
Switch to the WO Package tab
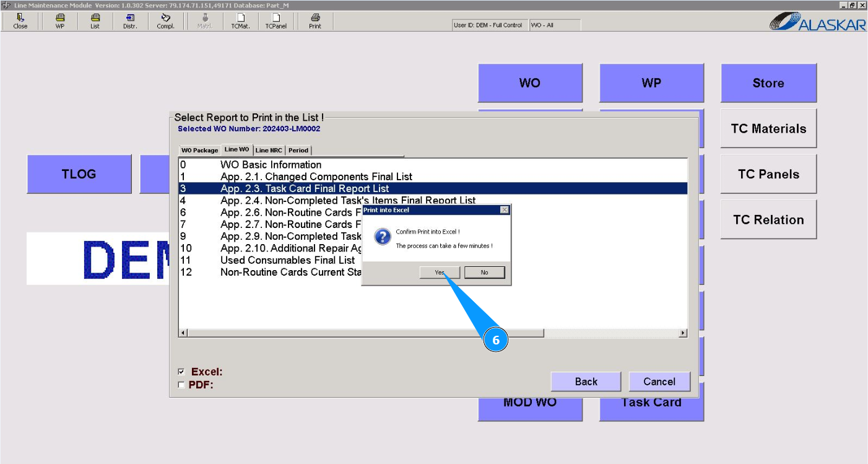[x=199, y=150]
